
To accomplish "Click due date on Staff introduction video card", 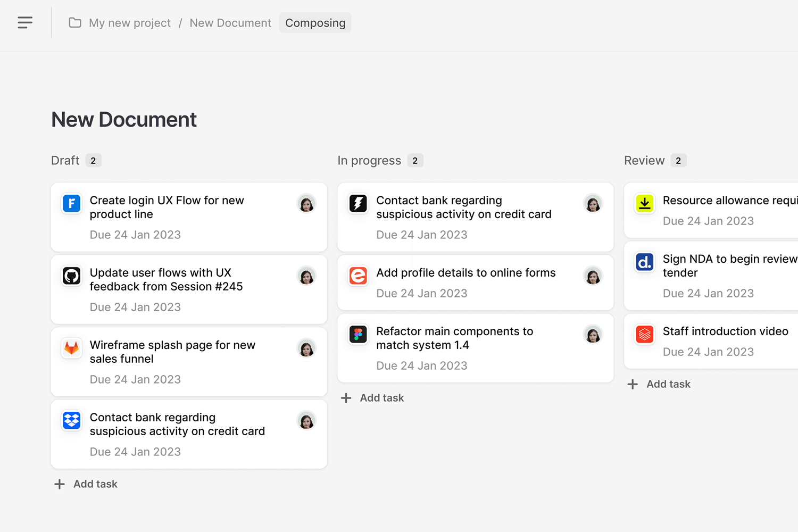I will pos(708,352).
